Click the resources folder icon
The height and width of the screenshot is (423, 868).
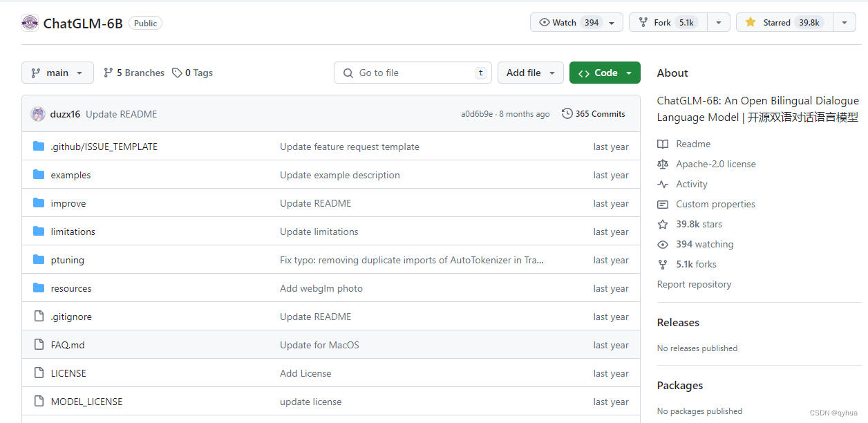coord(39,288)
